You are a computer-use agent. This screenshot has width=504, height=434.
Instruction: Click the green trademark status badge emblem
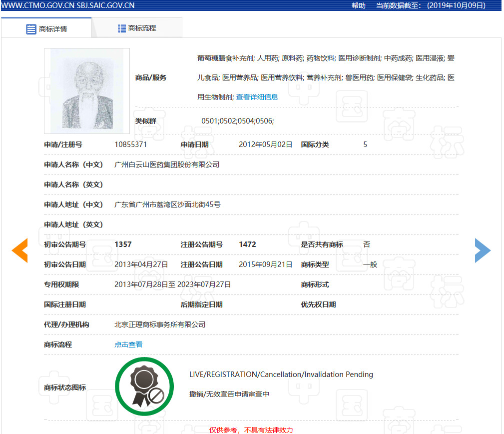point(144,386)
